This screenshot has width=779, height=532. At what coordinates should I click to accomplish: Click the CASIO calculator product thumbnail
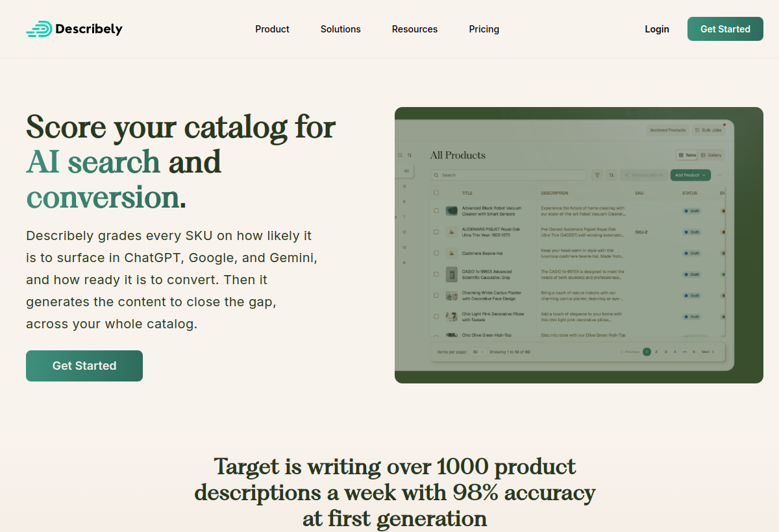(x=452, y=274)
